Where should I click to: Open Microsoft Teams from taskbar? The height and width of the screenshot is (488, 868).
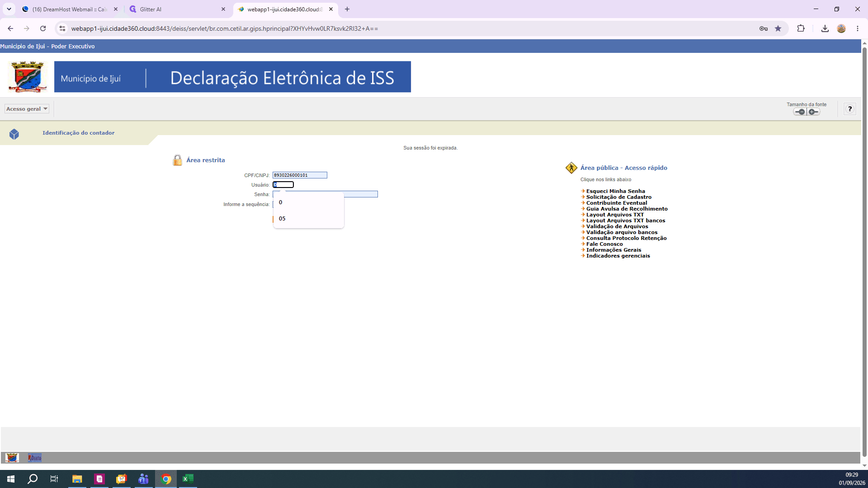[x=143, y=479]
